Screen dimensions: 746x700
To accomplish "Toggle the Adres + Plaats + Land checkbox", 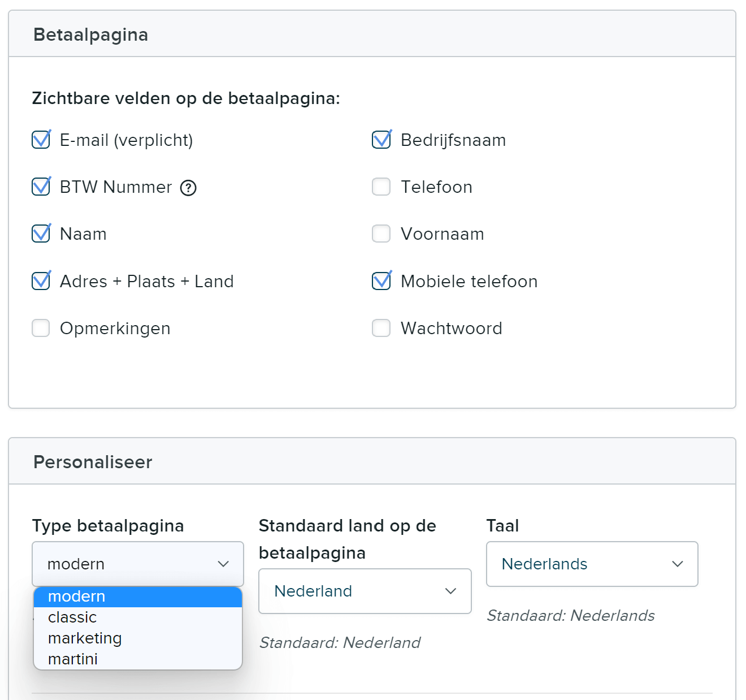I will click(41, 281).
